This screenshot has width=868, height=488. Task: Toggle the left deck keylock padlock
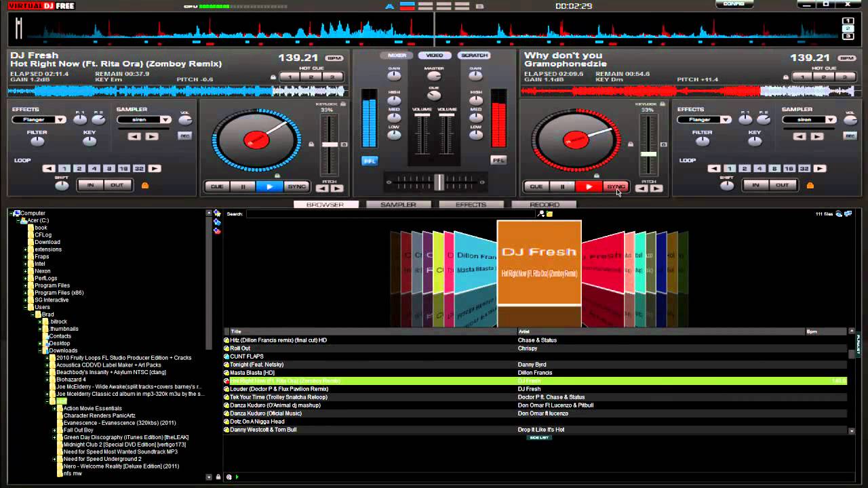343,104
